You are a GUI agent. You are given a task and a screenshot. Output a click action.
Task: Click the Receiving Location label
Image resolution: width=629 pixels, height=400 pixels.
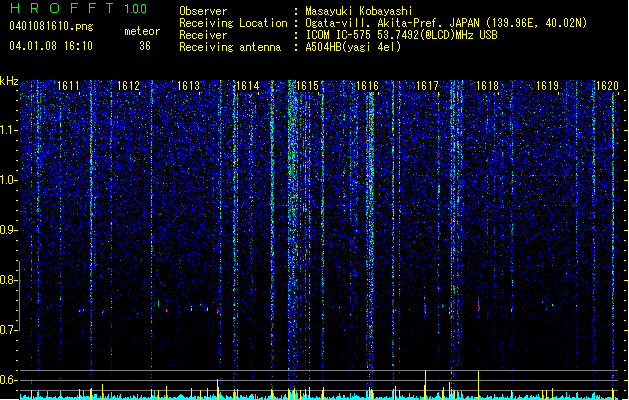click(233, 23)
